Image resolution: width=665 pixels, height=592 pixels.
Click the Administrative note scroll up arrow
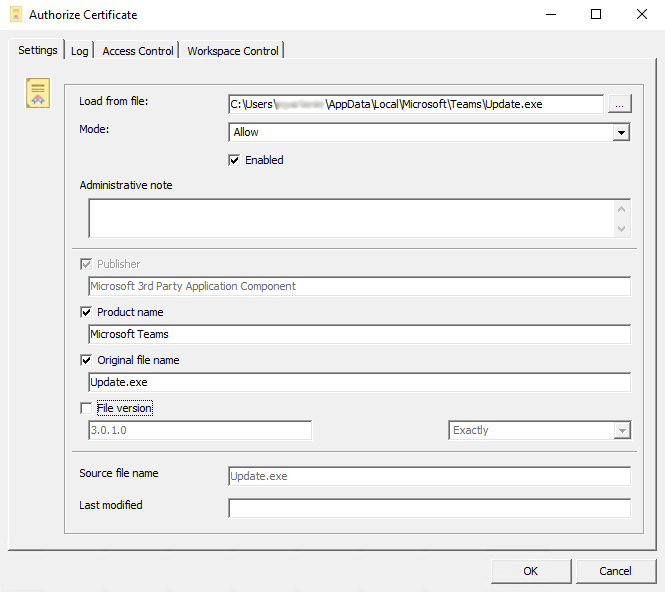pyautogui.click(x=623, y=209)
